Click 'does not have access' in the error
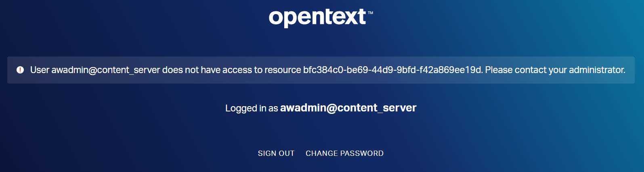The image size is (644, 172). click(207, 70)
